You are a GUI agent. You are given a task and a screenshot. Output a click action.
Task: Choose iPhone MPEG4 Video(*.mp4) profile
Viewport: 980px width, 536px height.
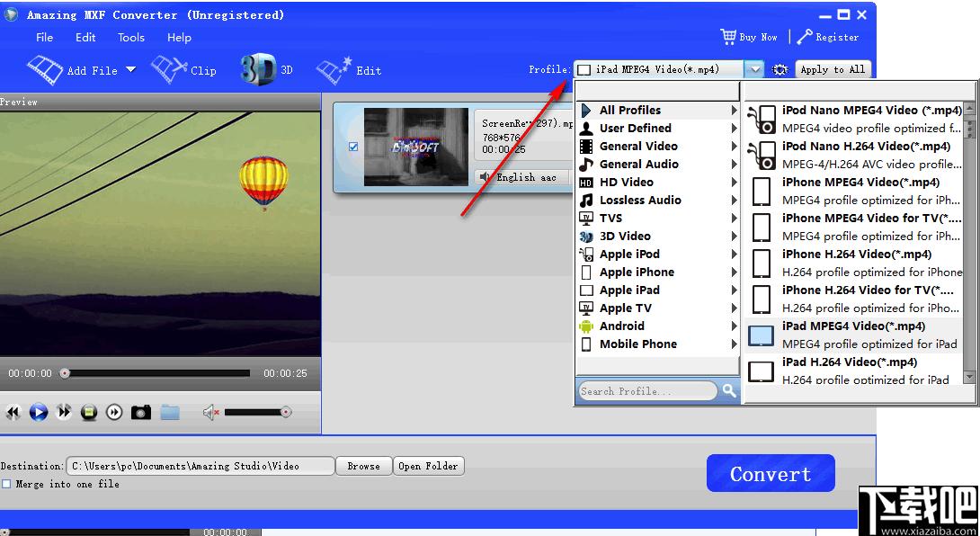coord(854,192)
